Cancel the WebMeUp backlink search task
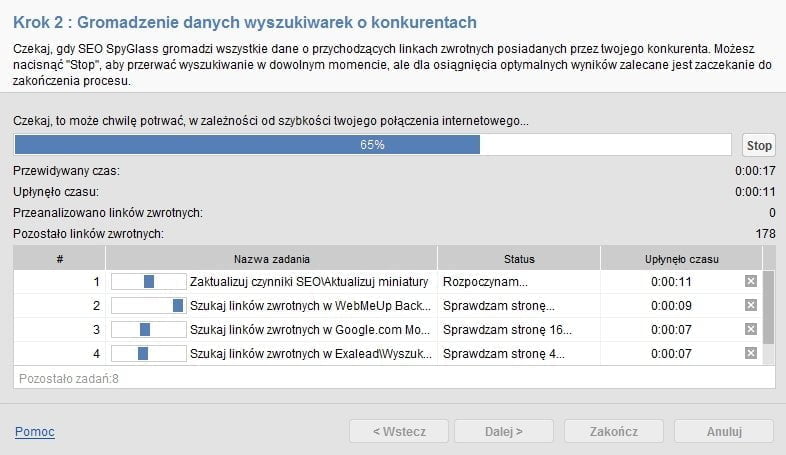 751,305
